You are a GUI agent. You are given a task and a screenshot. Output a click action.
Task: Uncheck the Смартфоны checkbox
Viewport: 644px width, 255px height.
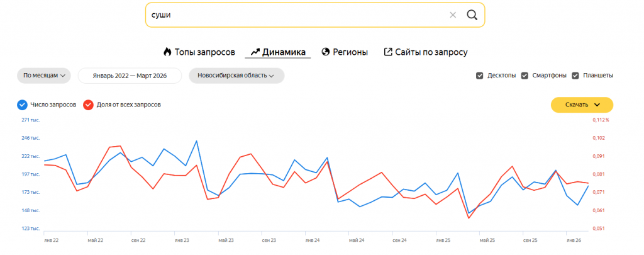tap(525, 76)
